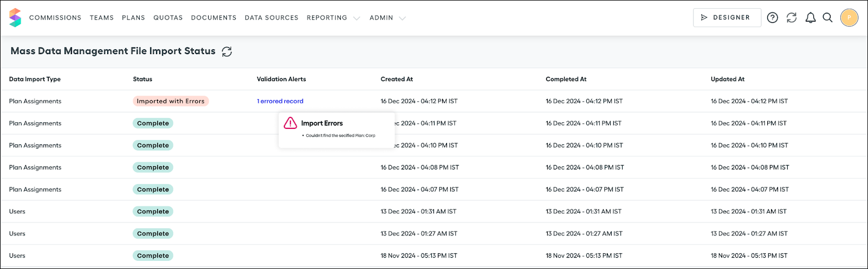Viewport: 868px width, 269px height.
Task: Click the Import Errors warning triangle icon
Action: click(x=290, y=123)
